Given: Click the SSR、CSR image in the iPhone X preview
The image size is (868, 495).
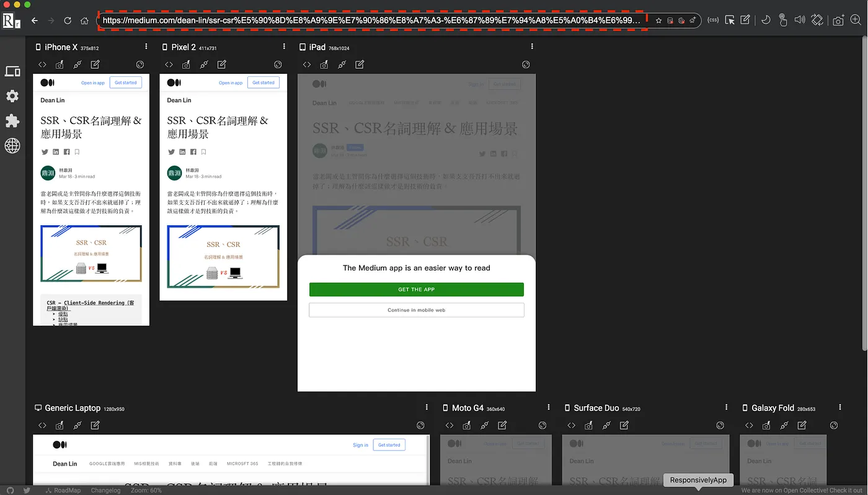Looking at the screenshot, I should [91, 254].
